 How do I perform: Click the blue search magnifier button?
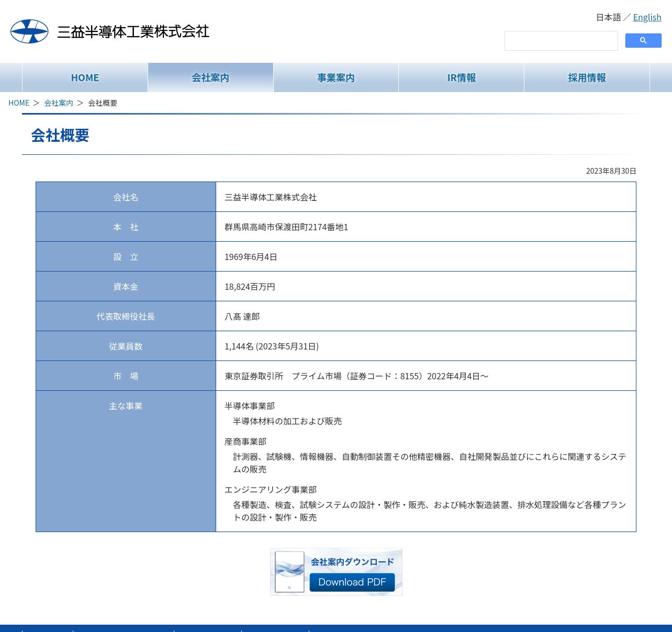643,40
